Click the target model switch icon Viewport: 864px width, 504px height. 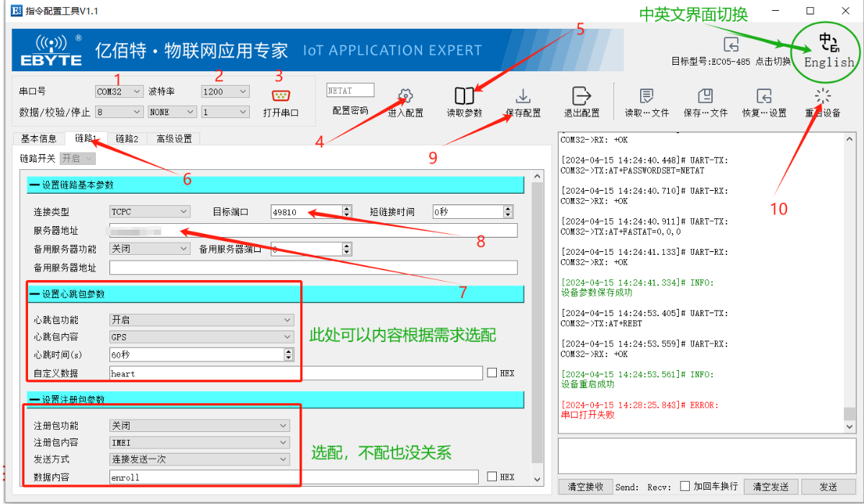pos(731,44)
